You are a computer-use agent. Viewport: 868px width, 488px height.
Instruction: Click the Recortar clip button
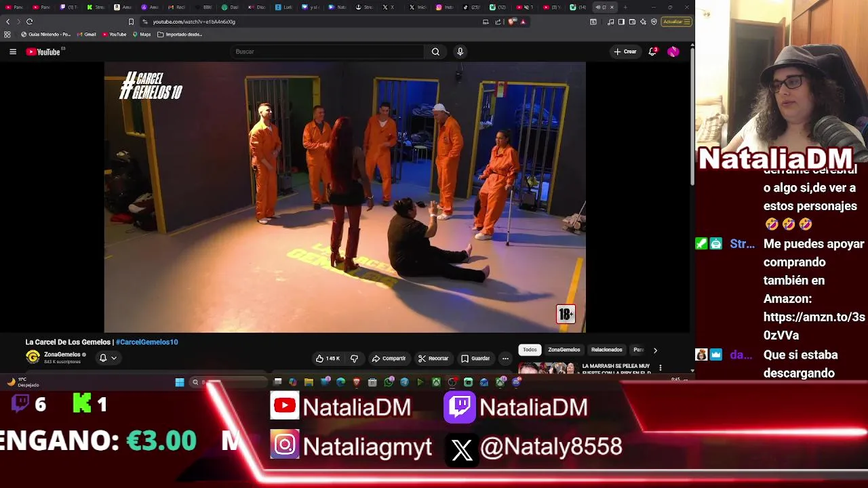[433, 359]
